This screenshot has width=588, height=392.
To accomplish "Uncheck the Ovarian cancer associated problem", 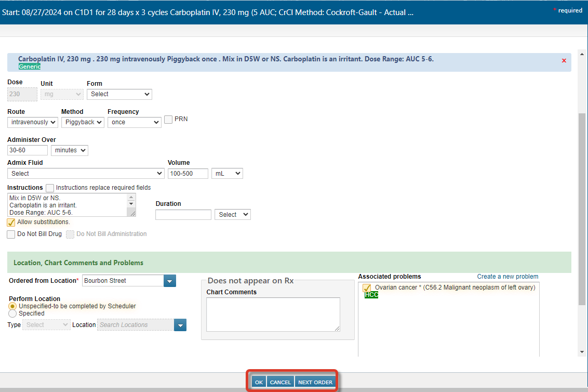I will coord(367,288).
